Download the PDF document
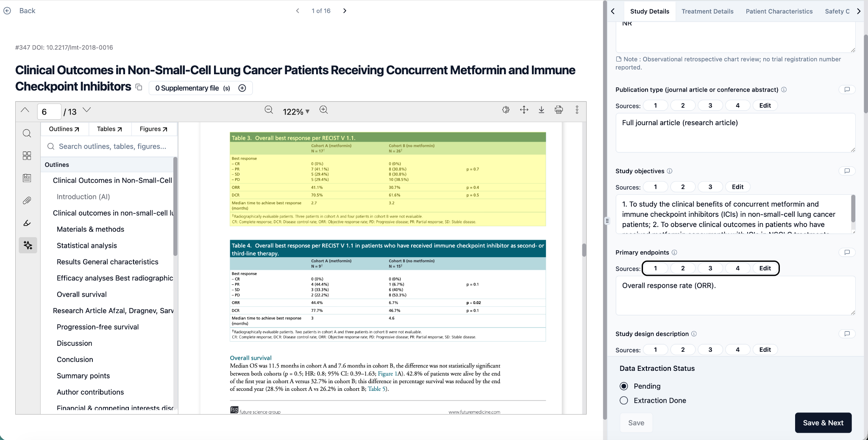 coord(541,110)
